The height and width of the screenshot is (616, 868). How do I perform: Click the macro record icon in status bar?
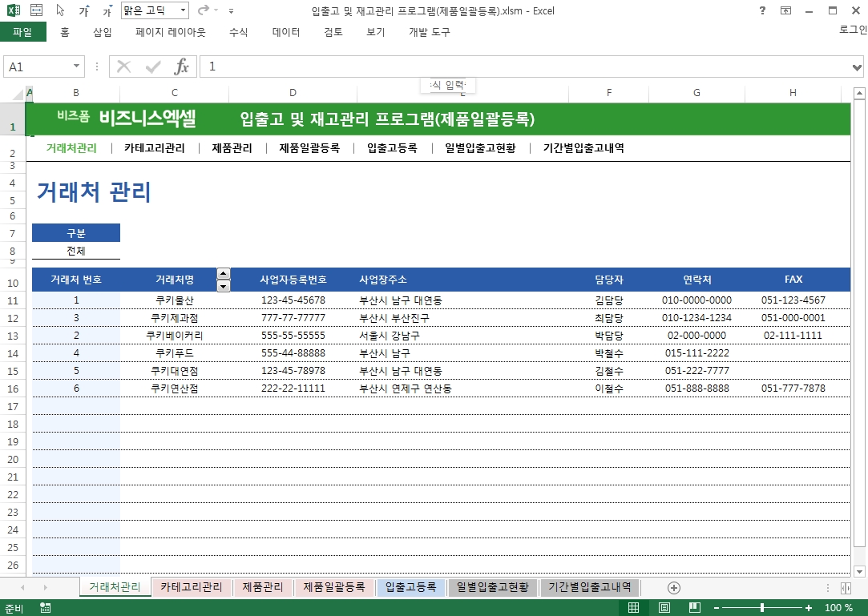45,608
